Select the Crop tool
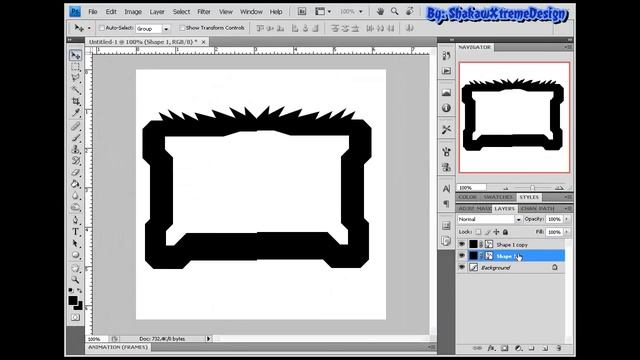The height and width of the screenshot is (360, 640). tap(76, 101)
